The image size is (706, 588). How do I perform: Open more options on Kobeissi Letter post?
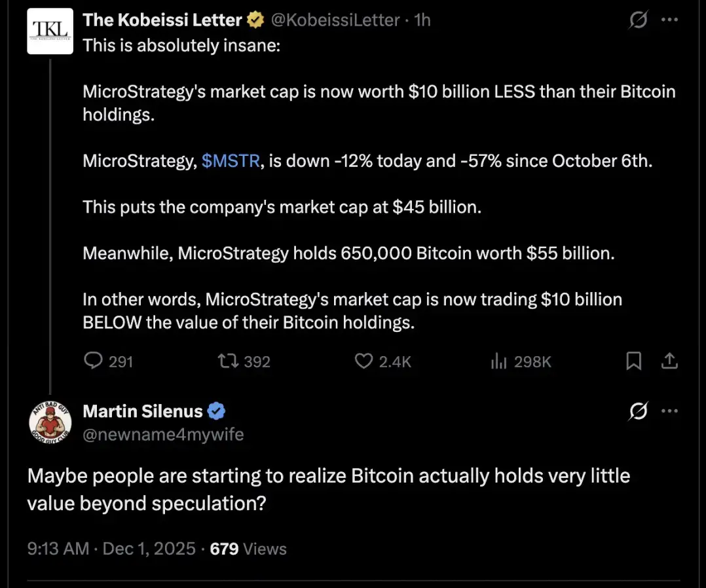point(669,21)
